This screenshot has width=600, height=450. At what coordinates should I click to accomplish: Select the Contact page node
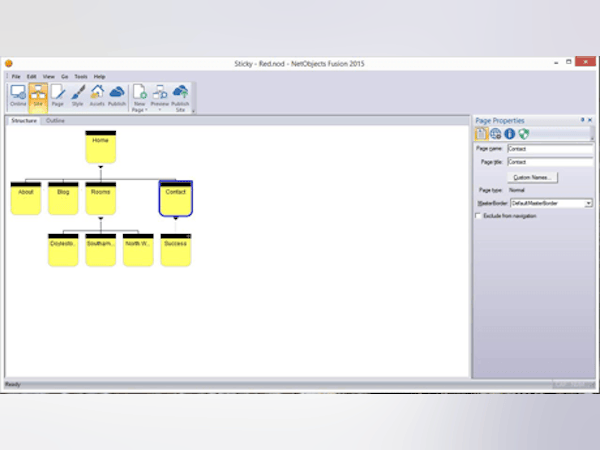pos(176,198)
